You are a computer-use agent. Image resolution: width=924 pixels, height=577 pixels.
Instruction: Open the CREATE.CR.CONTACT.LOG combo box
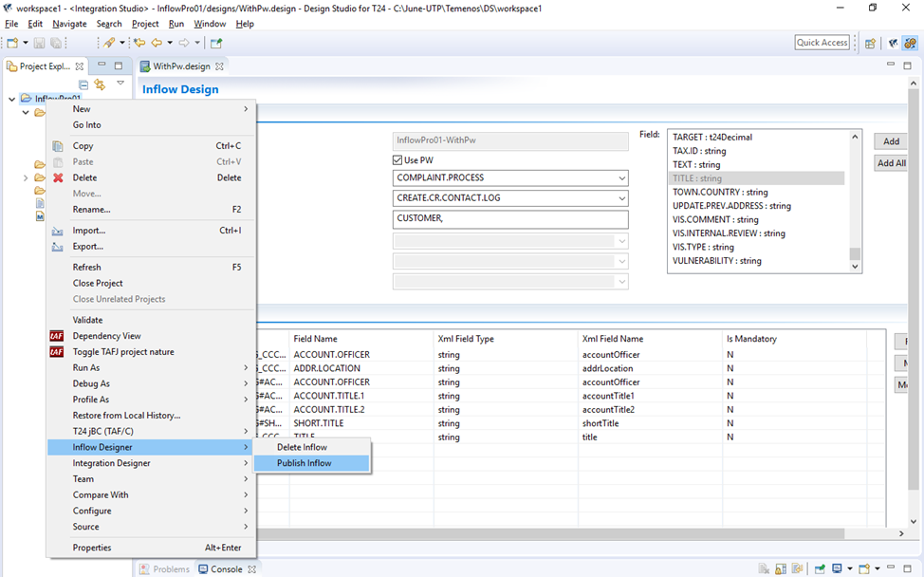tap(620, 198)
